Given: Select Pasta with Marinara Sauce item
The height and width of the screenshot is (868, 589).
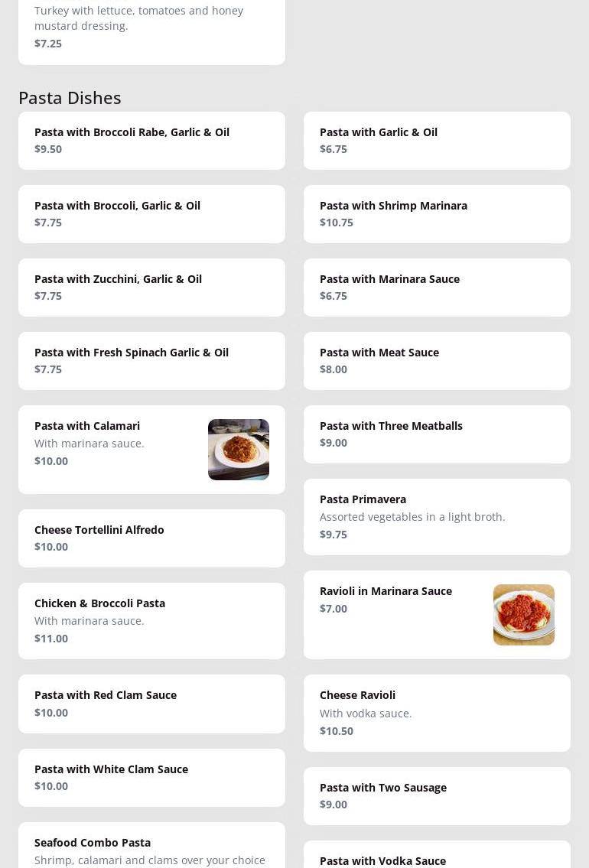Looking at the screenshot, I should [x=437, y=288].
